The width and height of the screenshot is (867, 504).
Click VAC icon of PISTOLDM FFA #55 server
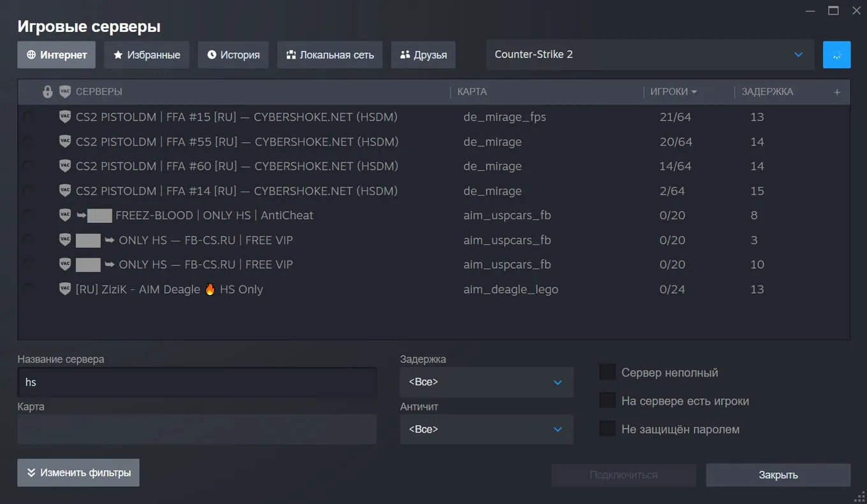click(x=64, y=141)
